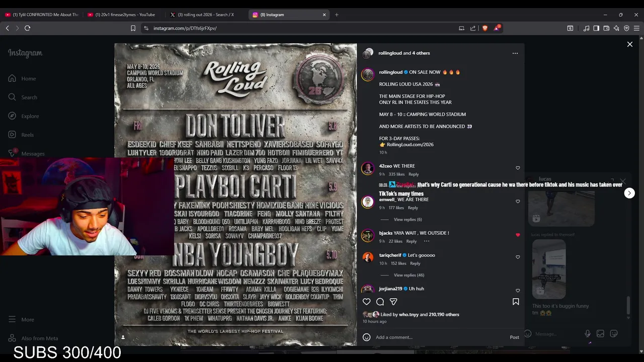Click the address bar URL
This screenshot has width=644, height=362.
185,28
